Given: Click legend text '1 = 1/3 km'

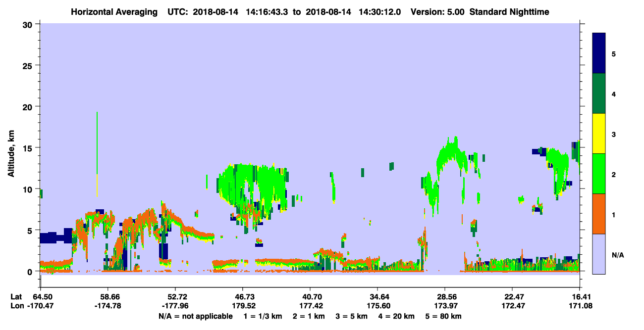Looking at the screenshot, I should pos(263,316).
